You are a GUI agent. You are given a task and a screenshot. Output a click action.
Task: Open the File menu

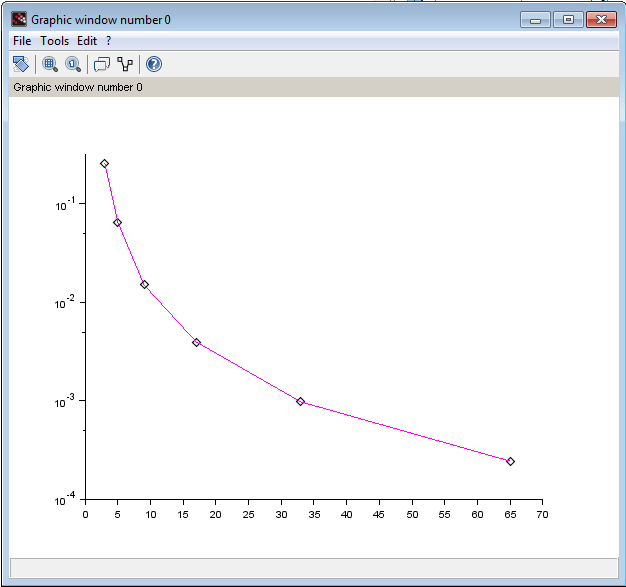[x=22, y=41]
